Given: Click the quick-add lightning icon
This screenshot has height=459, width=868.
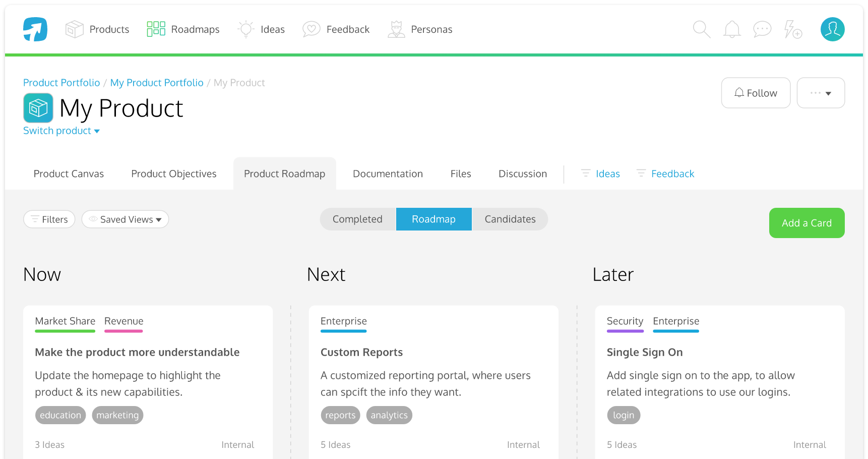Looking at the screenshot, I should [x=792, y=29].
